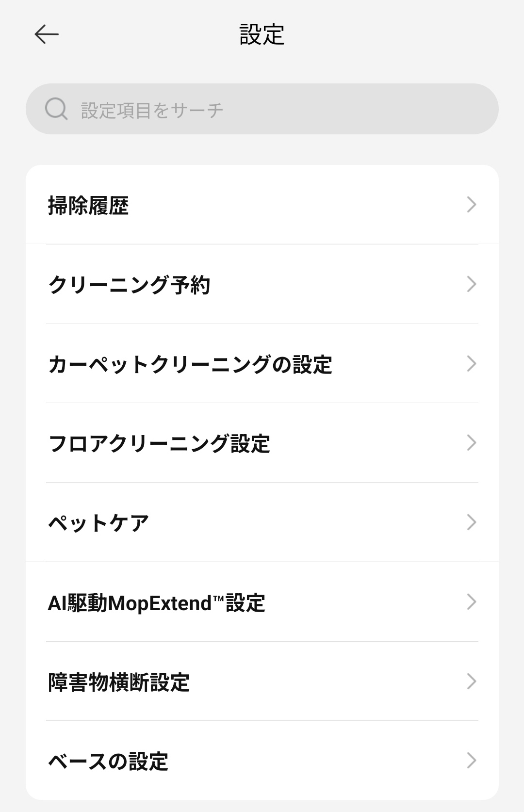Tap the search magnifier icon
This screenshot has width=524, height=812.
coord(56,109)
